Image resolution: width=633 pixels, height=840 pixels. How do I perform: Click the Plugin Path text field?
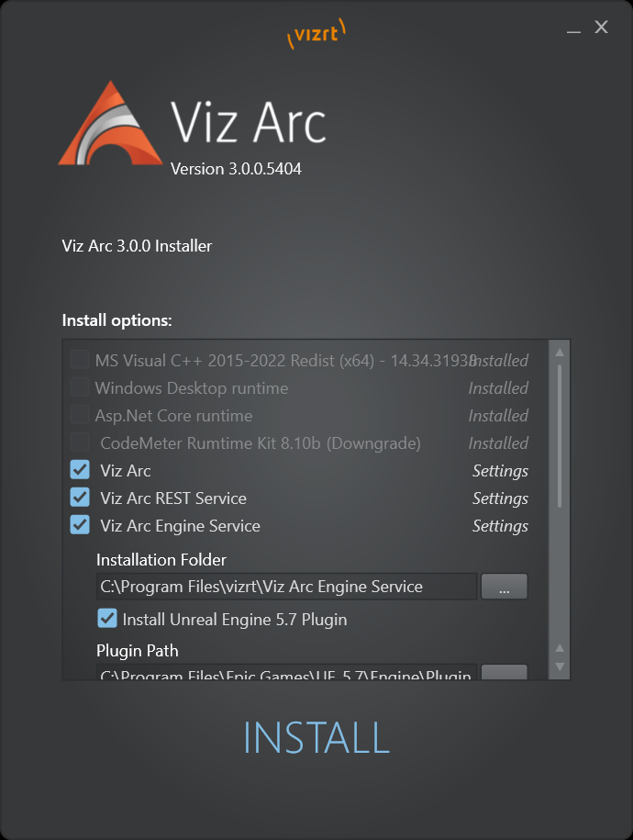point(286,672)
